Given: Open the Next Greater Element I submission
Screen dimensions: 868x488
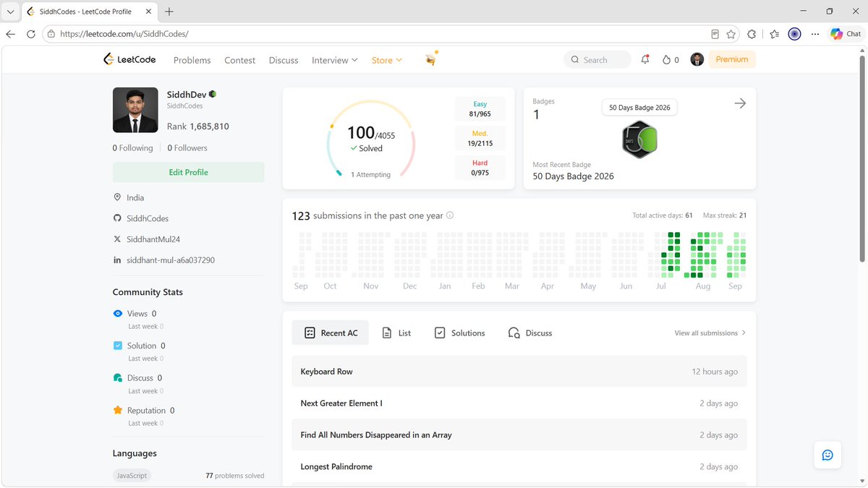Looking at the screenshot, I should click(519, 403).
